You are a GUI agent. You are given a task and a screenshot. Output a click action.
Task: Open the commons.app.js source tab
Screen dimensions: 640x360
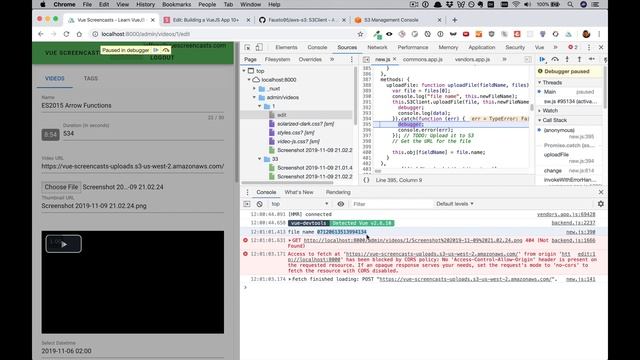(x=422, y=60)
